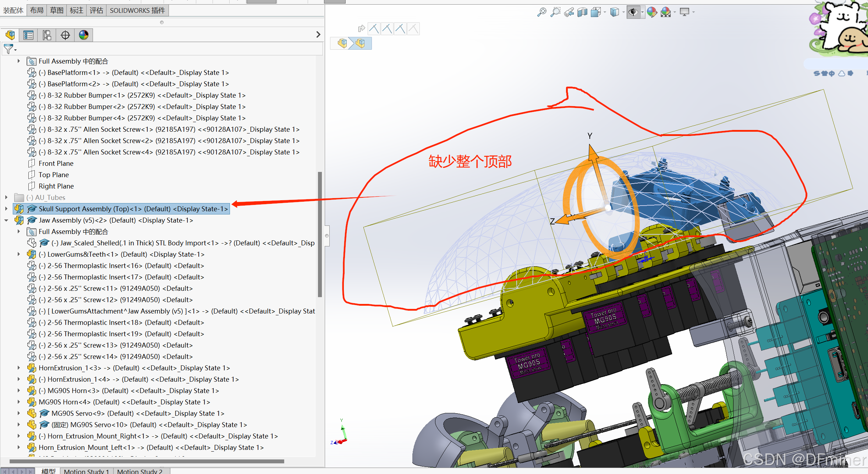This screenshot has width=868, height=474.
Task: Activate the Section View tool
Action: point(582,12)
